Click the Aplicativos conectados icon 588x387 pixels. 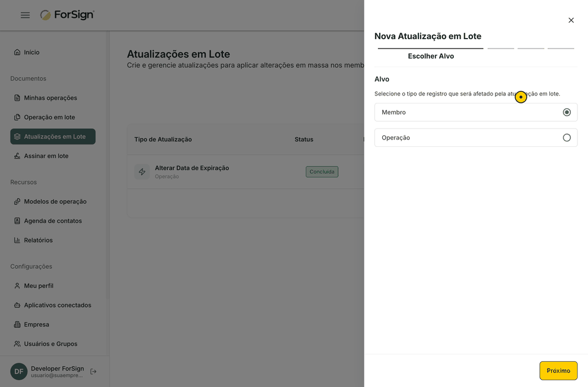click(17, 305)
